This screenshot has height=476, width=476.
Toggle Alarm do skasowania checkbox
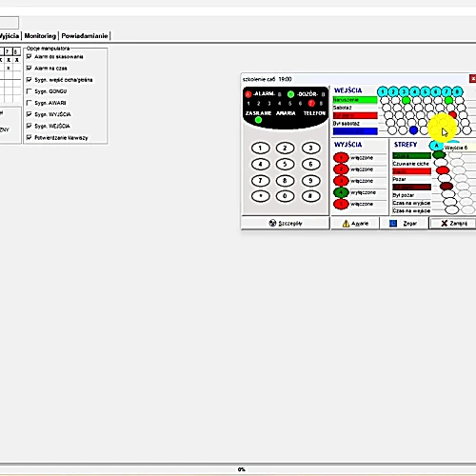30,56
